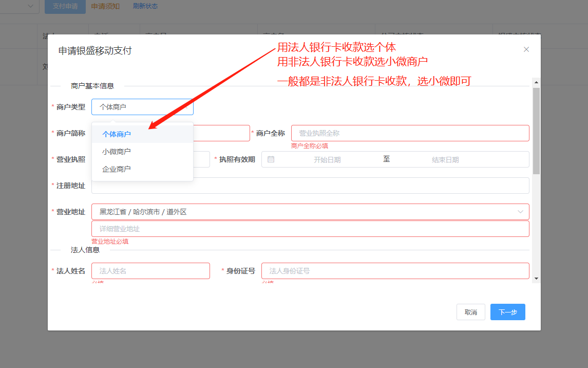Choose 小微商户 option in dropdown list

[x=117, y=152]
